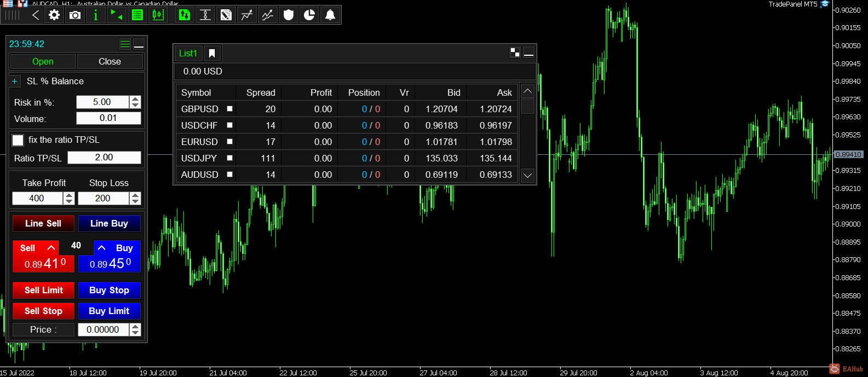Screen dimensions: 868x377
Task: Click the Ratio TP/SL input field
Action: pos(104,158)
